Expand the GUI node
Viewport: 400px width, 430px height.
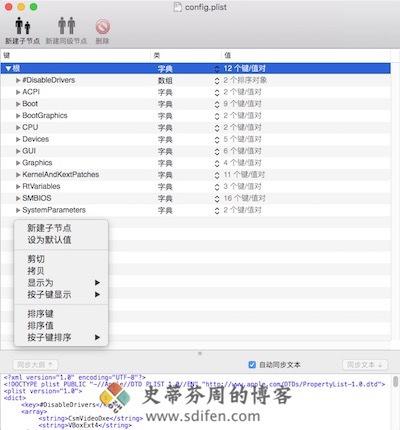18,151
